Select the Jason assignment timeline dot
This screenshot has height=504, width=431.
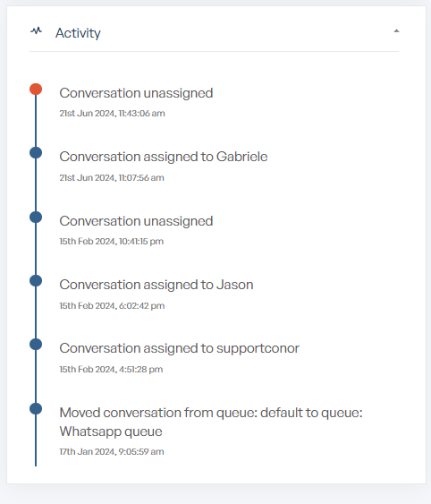click(36, 280)
